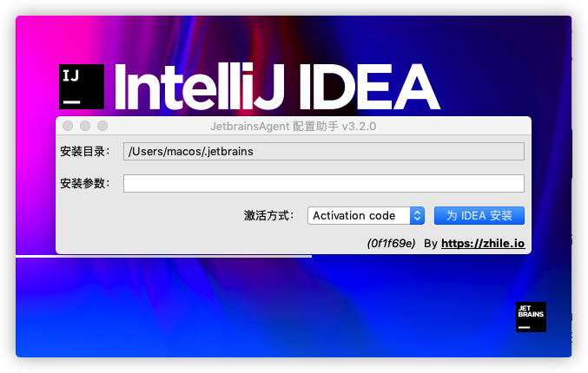The width and height of the screenshot is (588, 373).
Task: Close the JetbrainsAgent helper window
Action: point(68,127)
